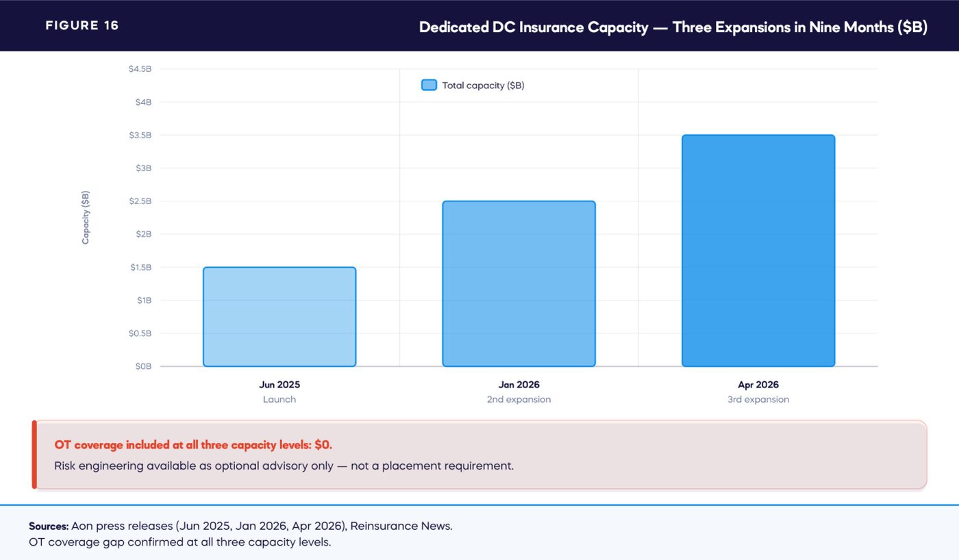
Task: Click the '$1B' y-axis tick label
Action: (x=144, y=300)
